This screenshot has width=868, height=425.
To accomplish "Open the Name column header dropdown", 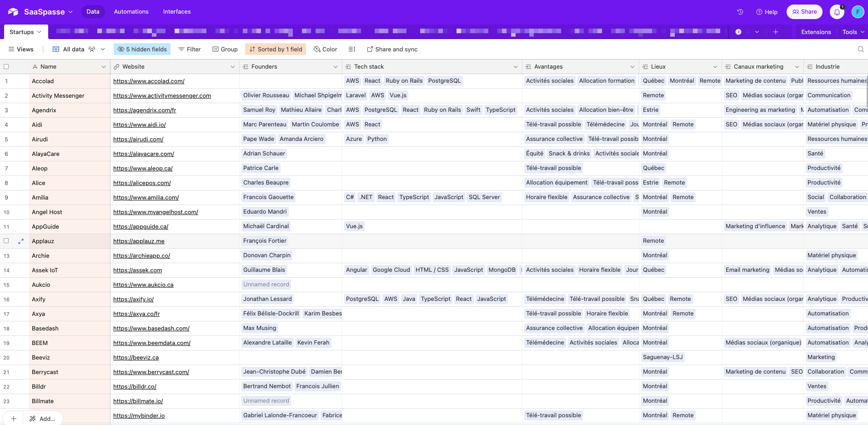I will (104, 67).
